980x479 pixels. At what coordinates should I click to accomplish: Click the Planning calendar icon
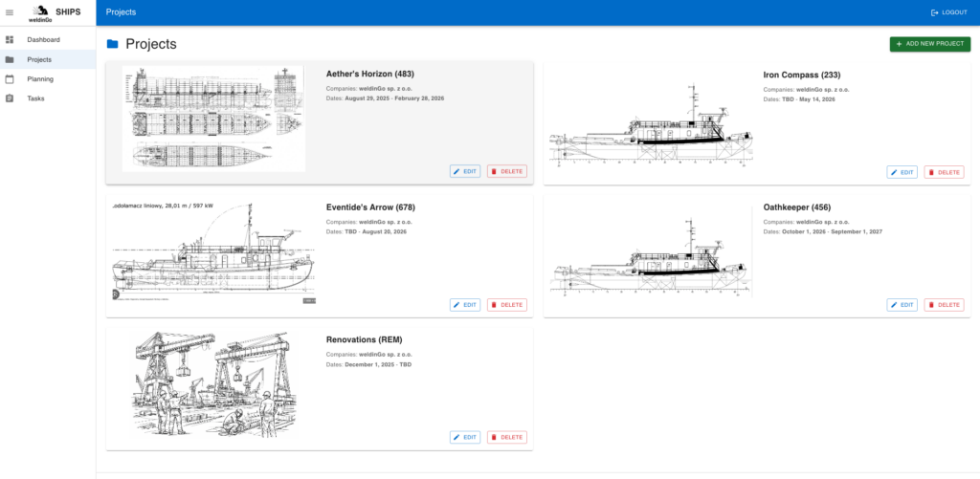coord(10,79)
